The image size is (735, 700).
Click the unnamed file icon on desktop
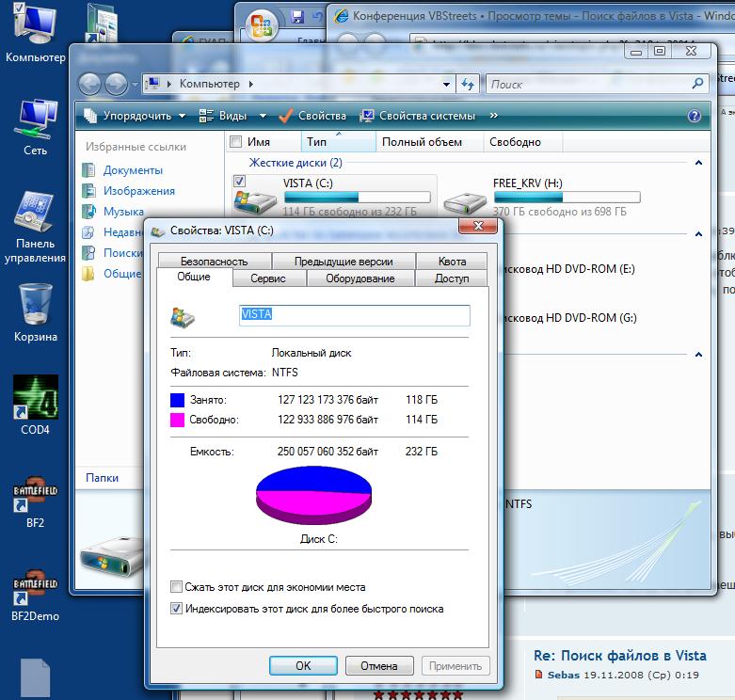point(35,678)
